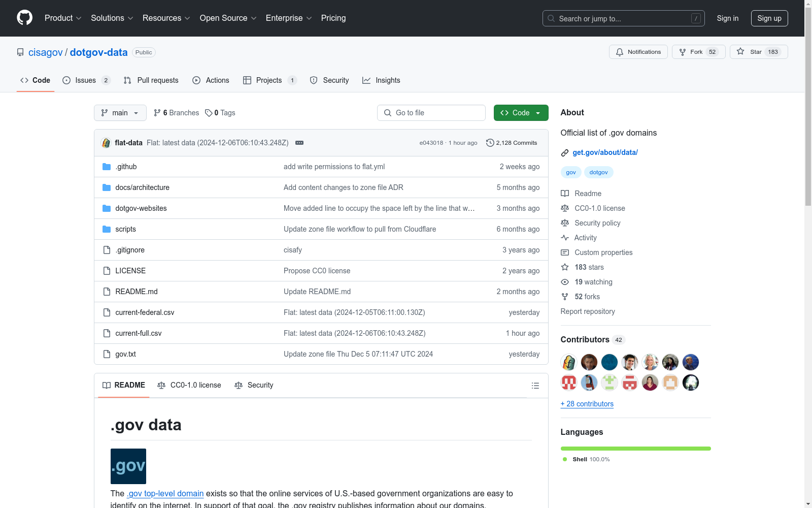
Task: Switch to the Pull requests tab
Action: [x=151, y=80]
